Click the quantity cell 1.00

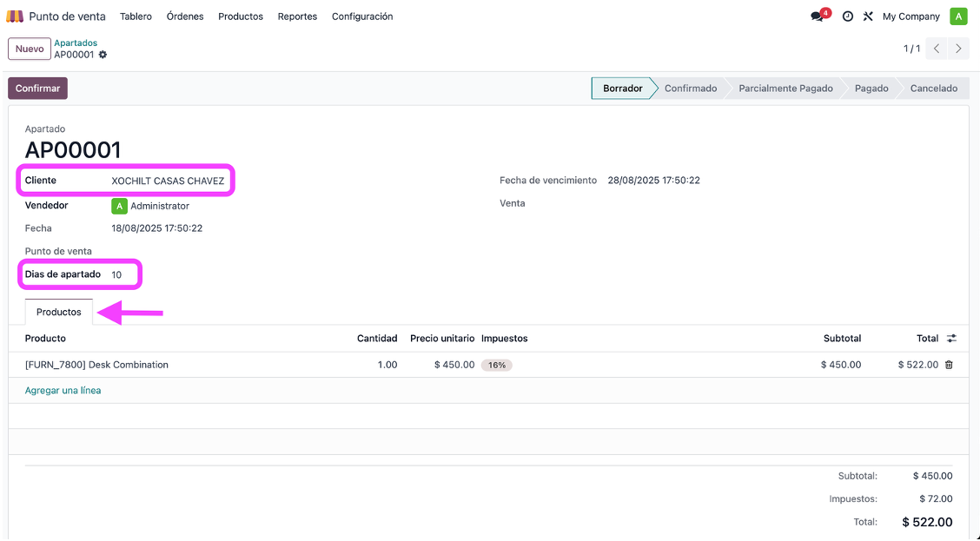pos(387,365)
